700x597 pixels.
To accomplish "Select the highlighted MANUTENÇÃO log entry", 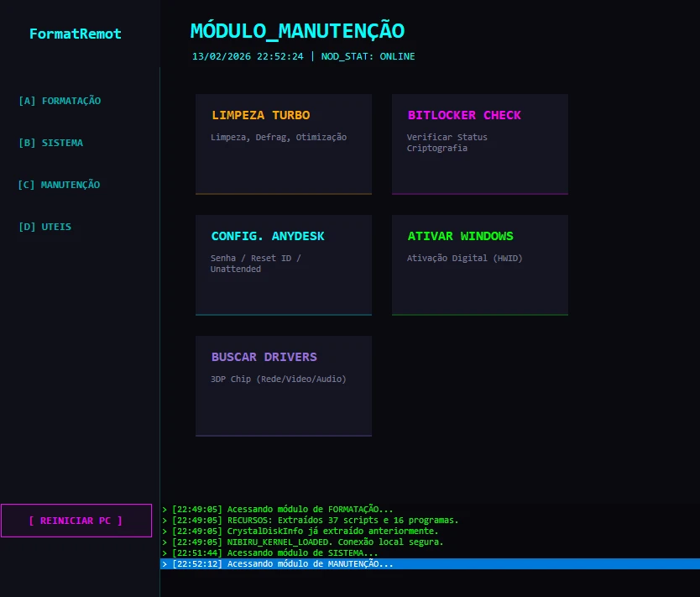I will [282, 564].
